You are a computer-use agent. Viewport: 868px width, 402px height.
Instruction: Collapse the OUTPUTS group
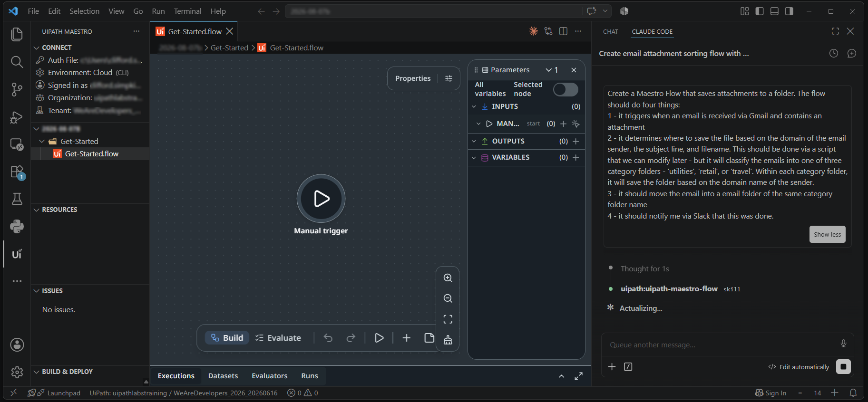[474, 141]
